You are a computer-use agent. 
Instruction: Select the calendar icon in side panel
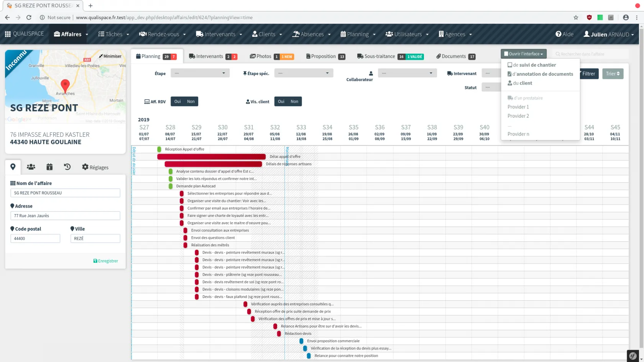coord(49,167)
